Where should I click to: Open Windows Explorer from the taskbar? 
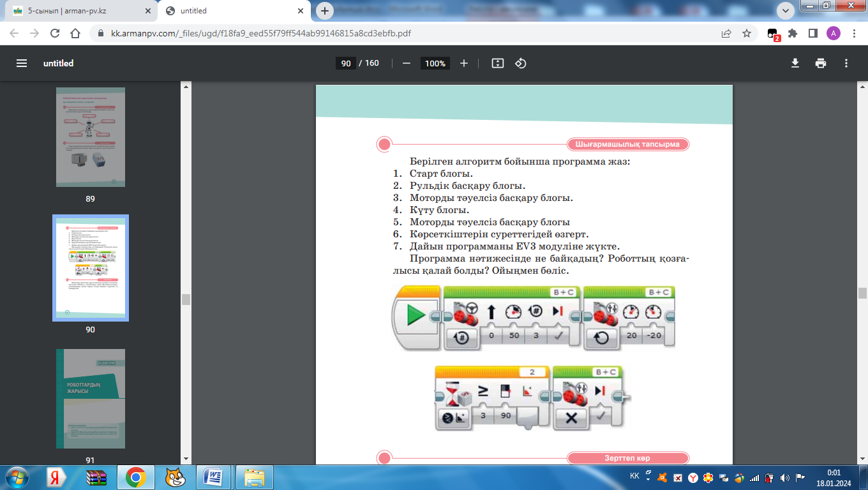click(x=255, y=477)
